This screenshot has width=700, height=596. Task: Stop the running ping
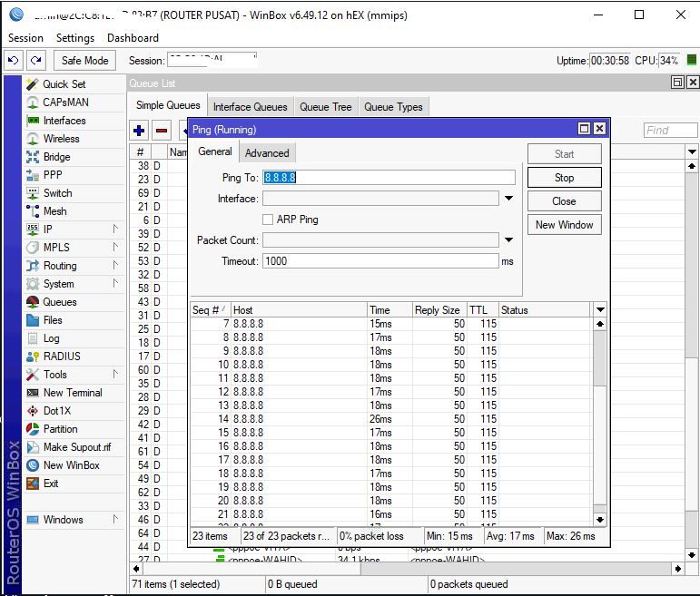point(565,178)
